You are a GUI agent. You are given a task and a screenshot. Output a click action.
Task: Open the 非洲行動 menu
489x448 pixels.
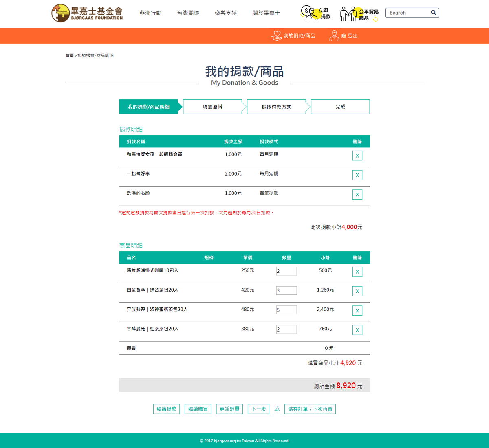pyautogui.click(x=150, y=13)
